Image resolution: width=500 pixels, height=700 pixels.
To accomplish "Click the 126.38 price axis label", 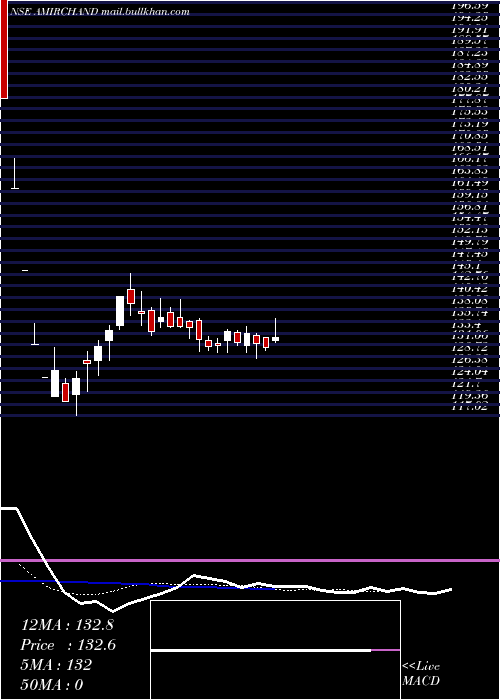I will [x=469, y=359].
